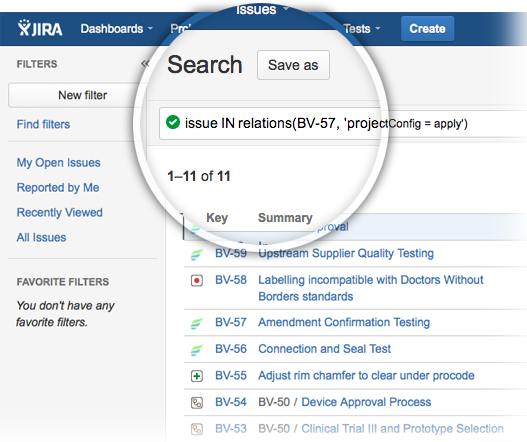Click the sub-task icon for BV-54
Image resolution: width=527 pixels, height=442 pixels.
[x=197, y=402]
